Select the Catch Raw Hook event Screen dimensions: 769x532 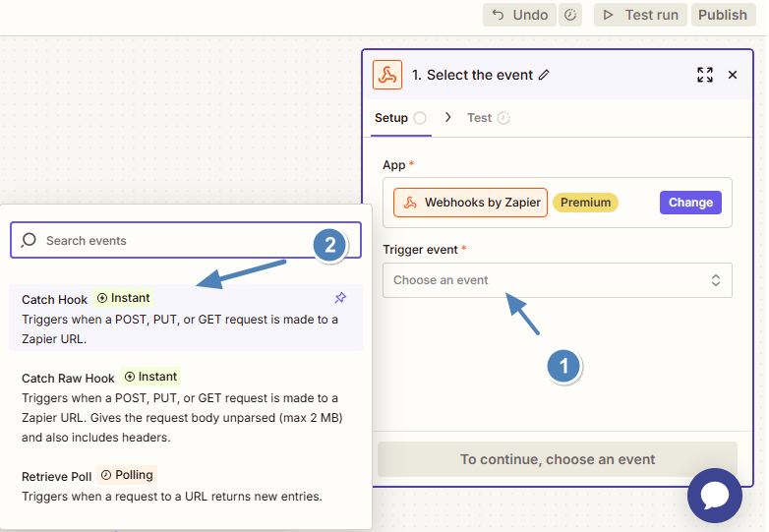tap(186, 406)
